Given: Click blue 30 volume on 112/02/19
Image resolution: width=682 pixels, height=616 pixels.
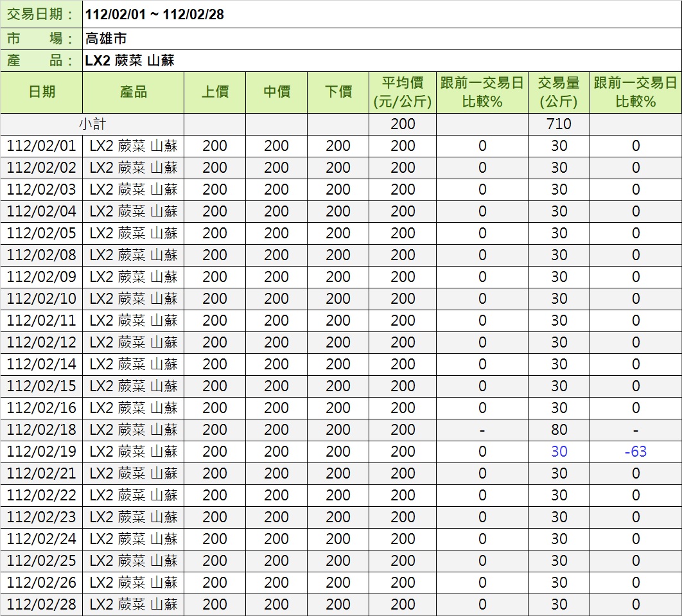Looking at the screenshot, I should [559, 452].
